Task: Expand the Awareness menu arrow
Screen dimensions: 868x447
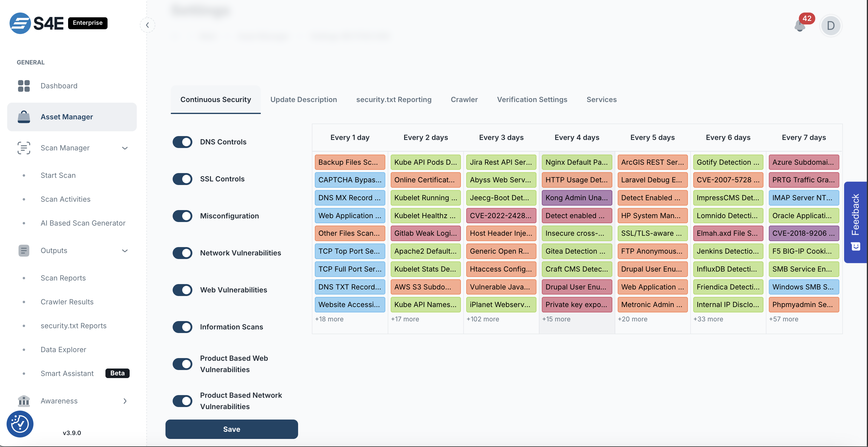Action: 125,401
